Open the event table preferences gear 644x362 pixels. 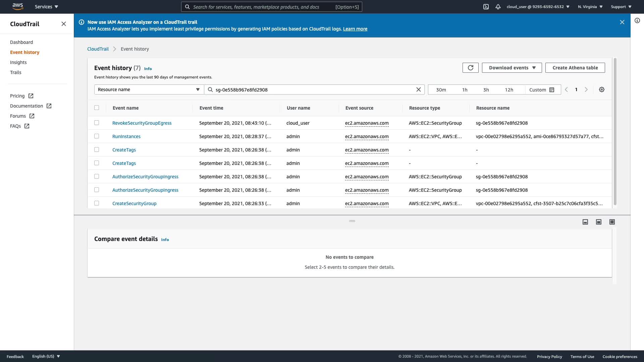point(602,89)
